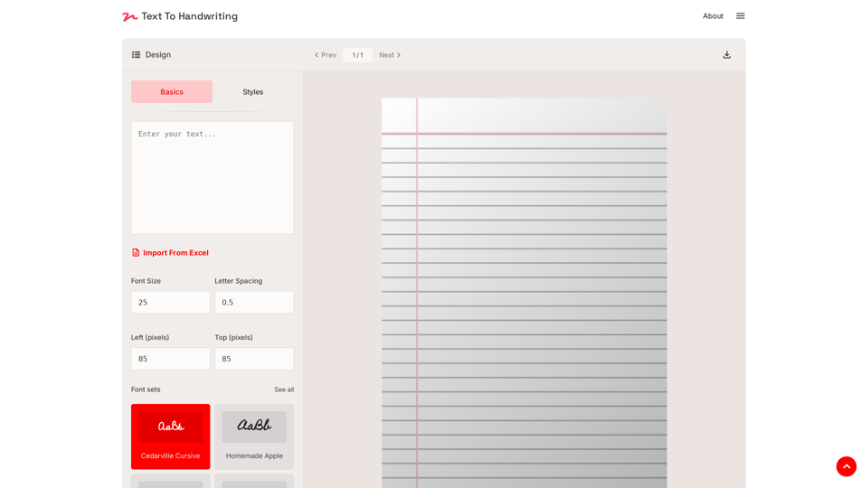This screenshot has width=868, height=488.
Task: Click the Text To Handwriting logo icon
Action: (130, 16)
